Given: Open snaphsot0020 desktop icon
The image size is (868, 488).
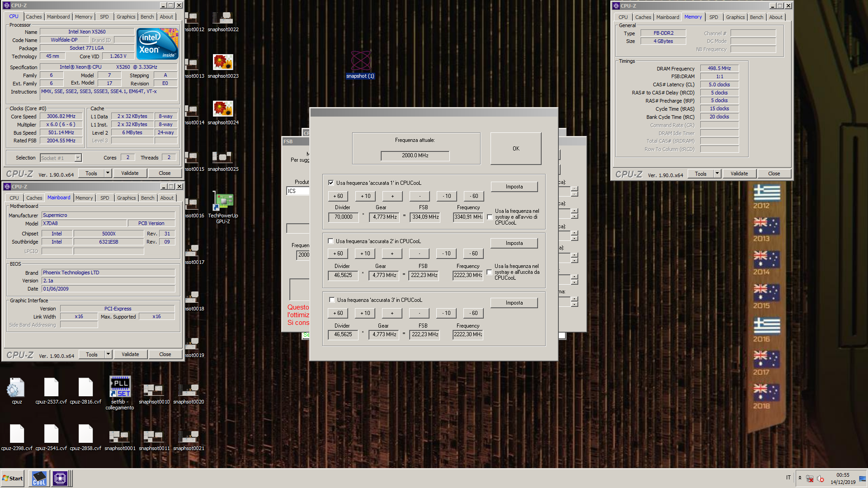Looking at the screenshot, I should coord(189,393).
